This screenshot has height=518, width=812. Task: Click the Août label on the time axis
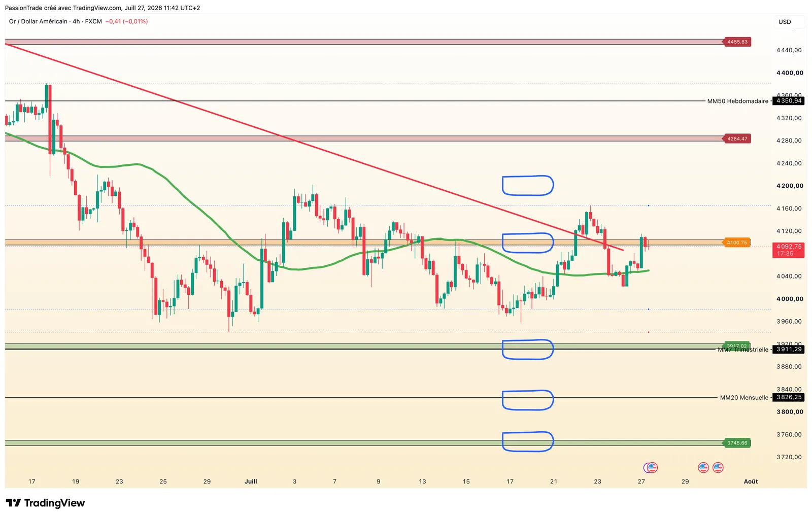pyautogui.click(x=751, y=481)
